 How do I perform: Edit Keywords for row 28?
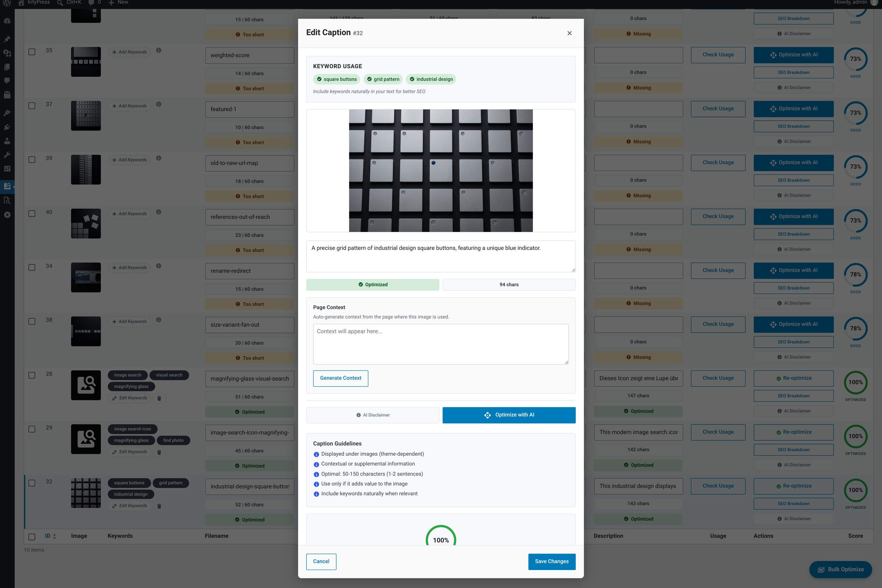[130, 398]
